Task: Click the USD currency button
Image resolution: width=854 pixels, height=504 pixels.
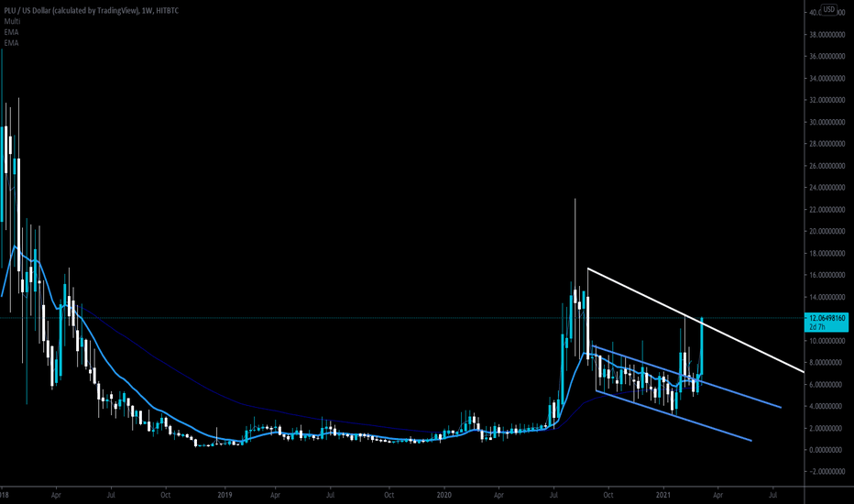Action: tap(828, 9)
